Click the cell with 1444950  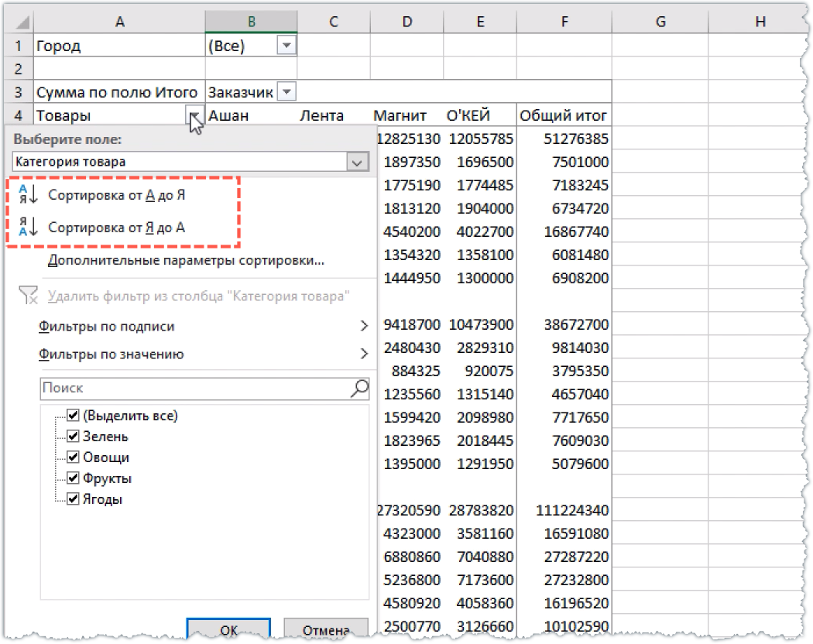pos(412,278)
